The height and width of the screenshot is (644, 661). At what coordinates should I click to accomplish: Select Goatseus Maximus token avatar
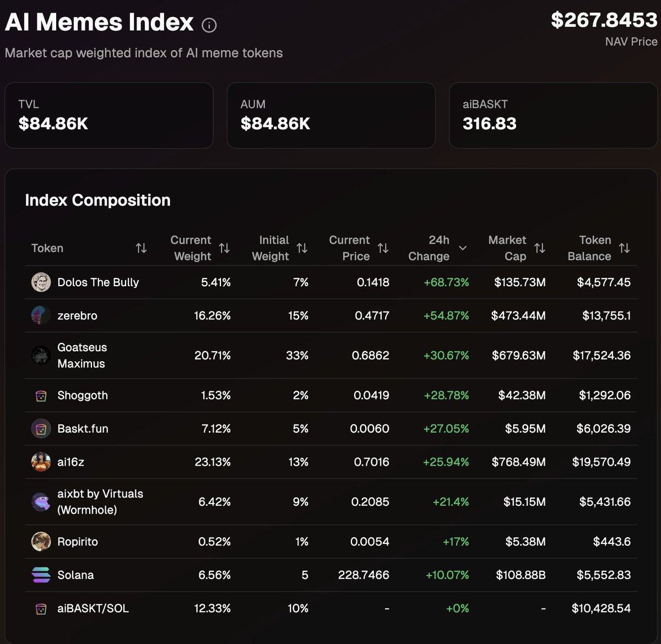click(x=41, y=356)
